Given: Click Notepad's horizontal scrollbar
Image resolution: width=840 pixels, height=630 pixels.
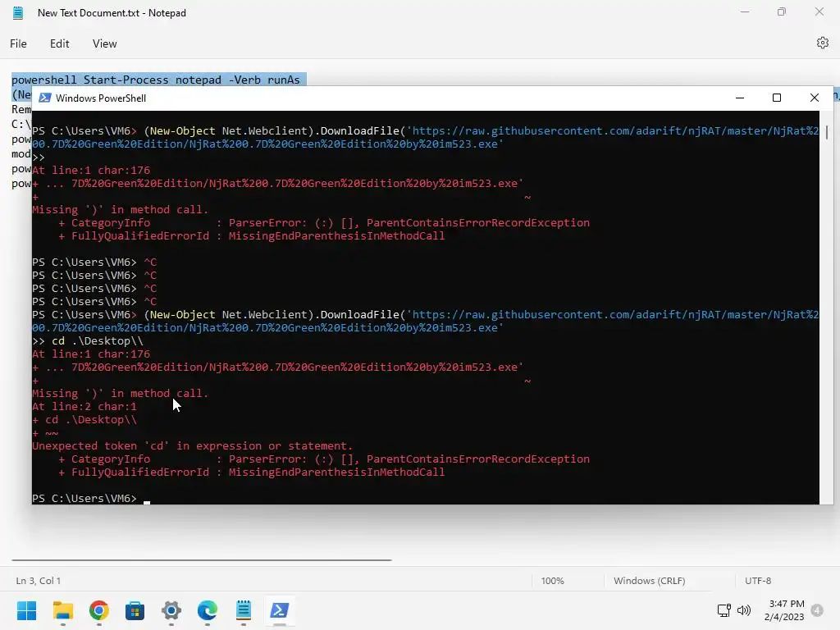Looking at the screenshot, I should click(202, 559).
